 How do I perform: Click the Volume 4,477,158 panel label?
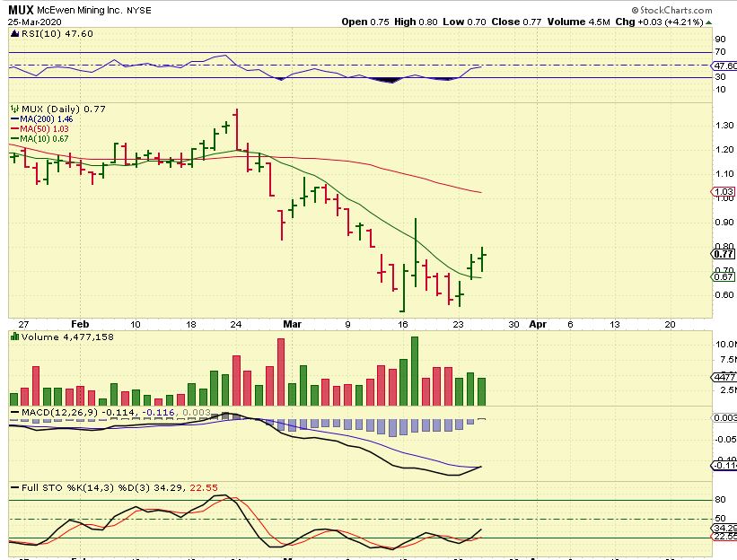pos(67,337)
